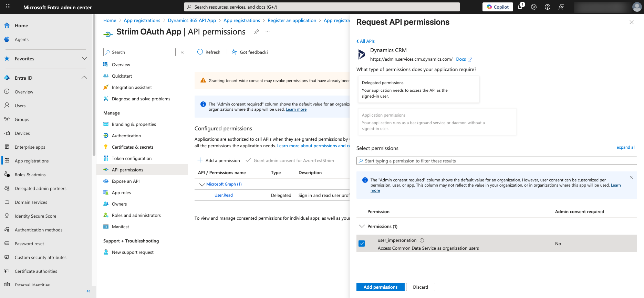This screenshot has height=298, width=644.
Task: Open Enterprise apps in left navigation
Action: [x=30, y=147]
